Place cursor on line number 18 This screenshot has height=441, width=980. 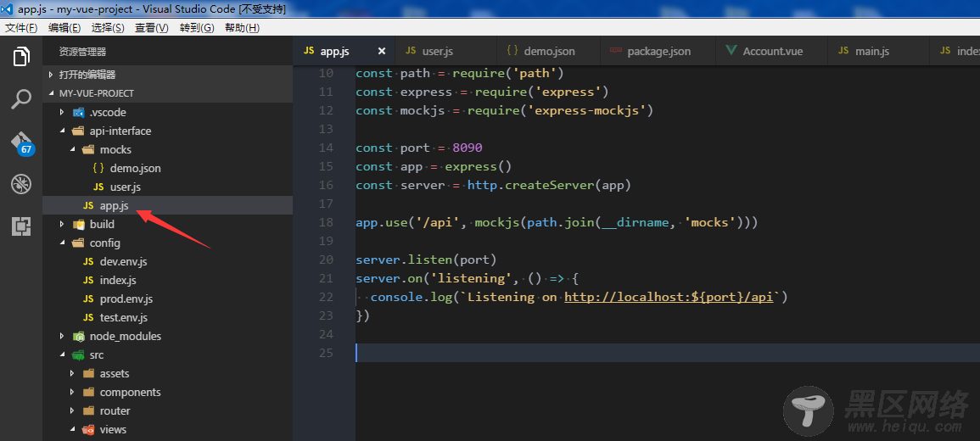pyautogui.click(x=326, y=223)
